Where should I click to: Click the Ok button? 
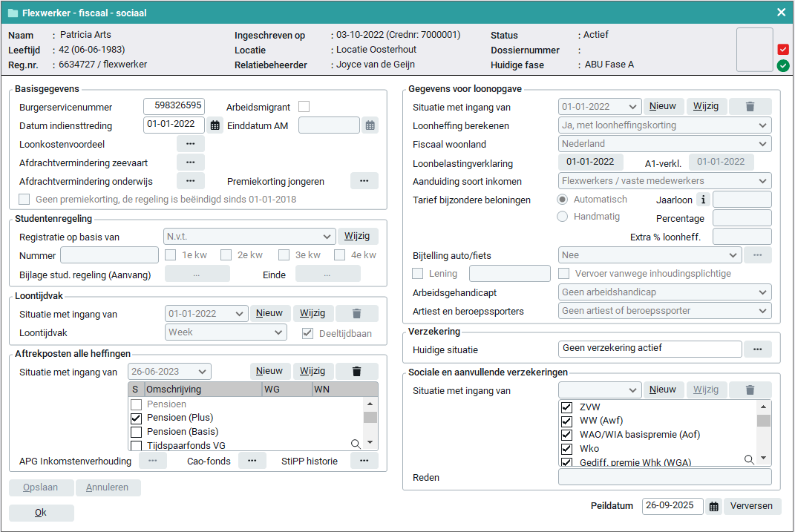click(x=41, y=513)
